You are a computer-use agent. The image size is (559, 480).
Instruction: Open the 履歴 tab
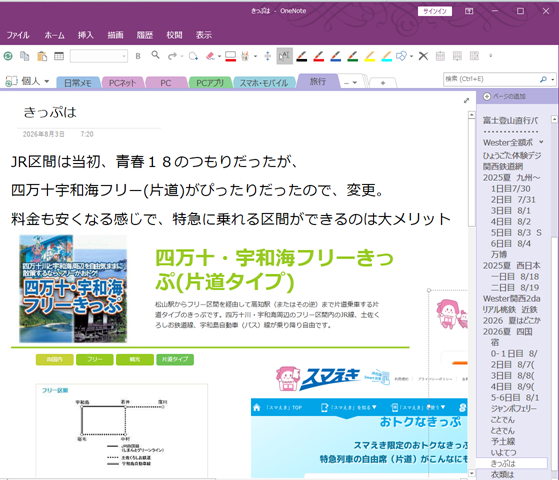click(145, 35)
